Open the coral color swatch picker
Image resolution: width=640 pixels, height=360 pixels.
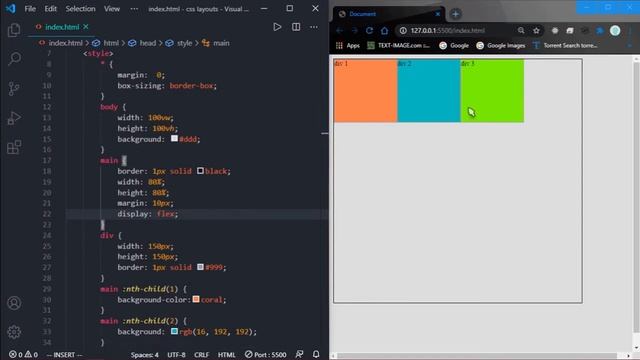point(196,299)
